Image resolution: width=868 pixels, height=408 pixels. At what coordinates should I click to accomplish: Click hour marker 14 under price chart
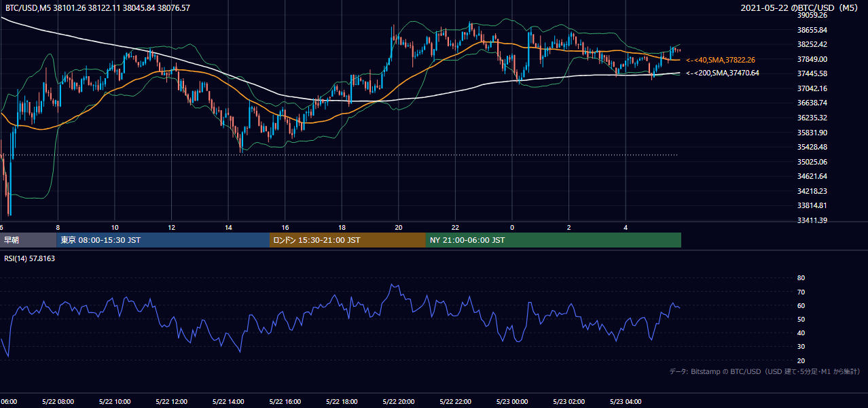(x=228, y=228)
